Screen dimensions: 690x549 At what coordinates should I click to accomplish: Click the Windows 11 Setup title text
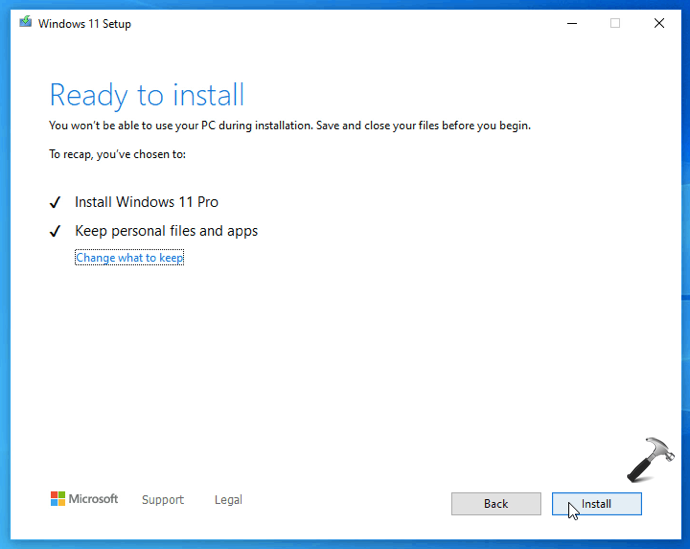(x=84, y=24)
